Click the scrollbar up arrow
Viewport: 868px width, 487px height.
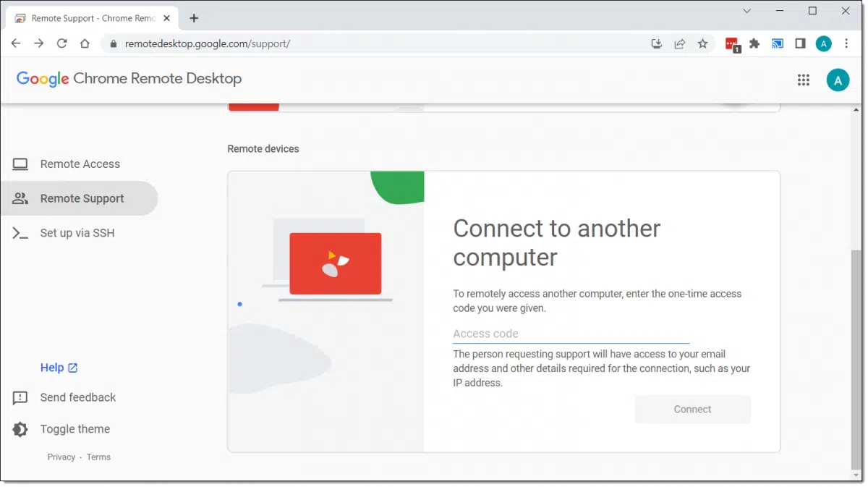[x=856, y=109]
